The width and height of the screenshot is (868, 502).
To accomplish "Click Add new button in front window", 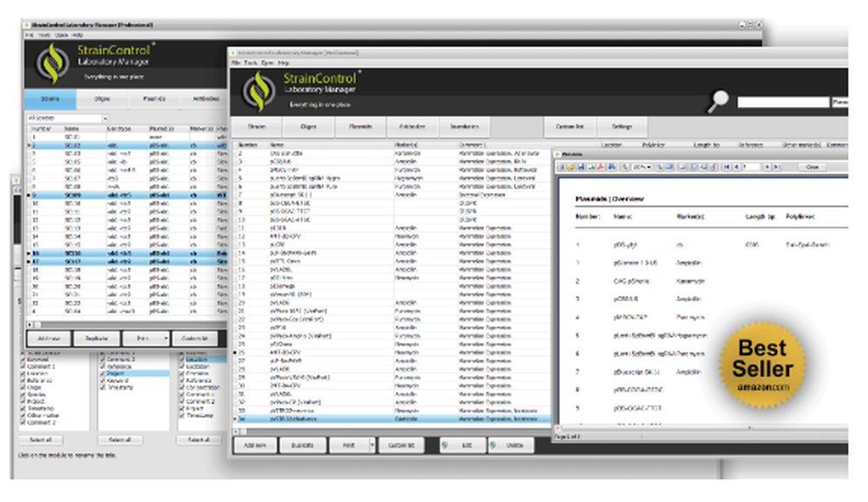I will click(255, 445).
